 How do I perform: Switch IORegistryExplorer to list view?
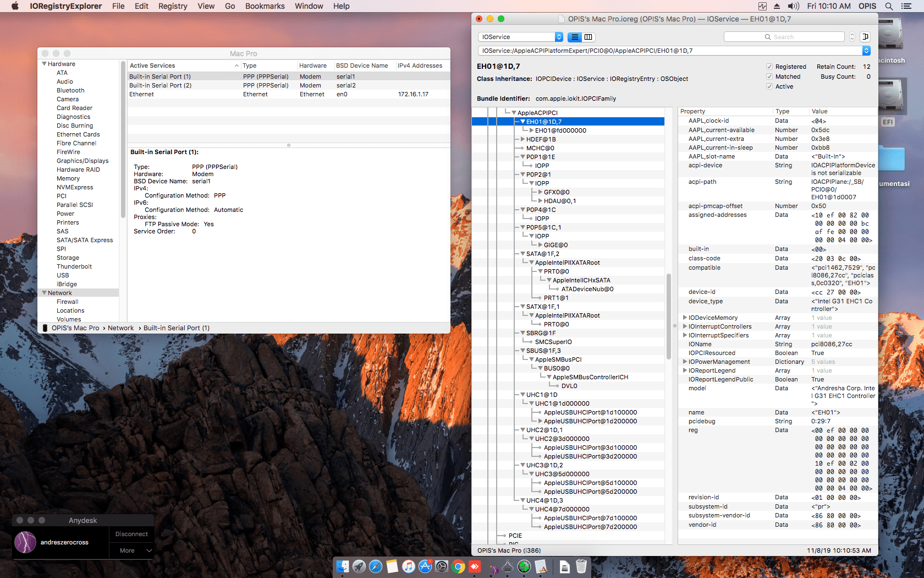pyautogui.click(x=575, y=37)
